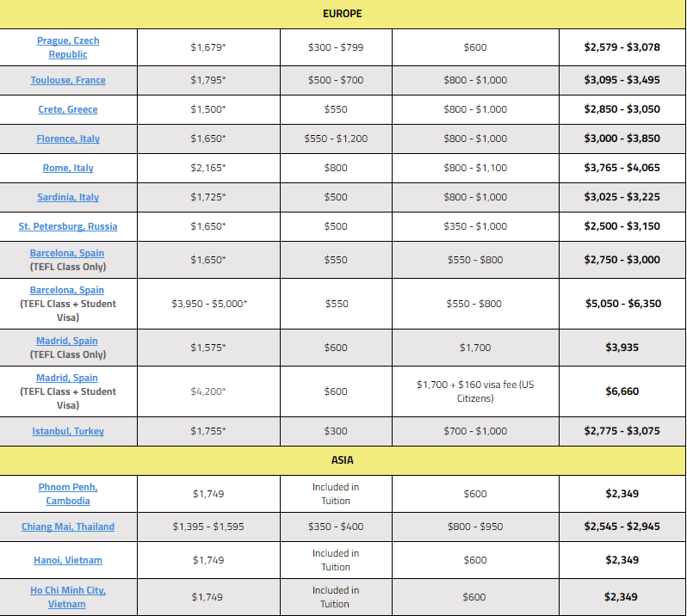Click the Toulouse, France link

coord(68,80)
